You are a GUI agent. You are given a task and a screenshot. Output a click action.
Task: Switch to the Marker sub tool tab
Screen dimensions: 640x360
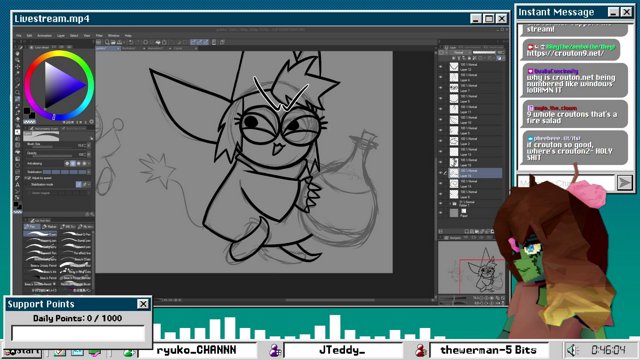pos(50,227)
